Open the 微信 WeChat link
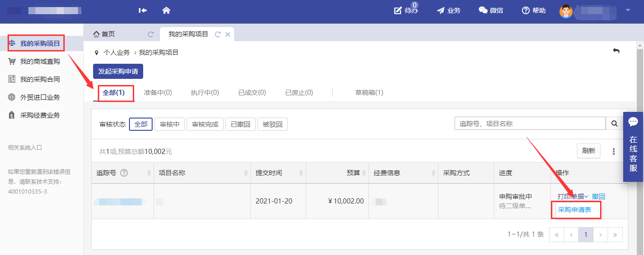 (x=490, y=10)
